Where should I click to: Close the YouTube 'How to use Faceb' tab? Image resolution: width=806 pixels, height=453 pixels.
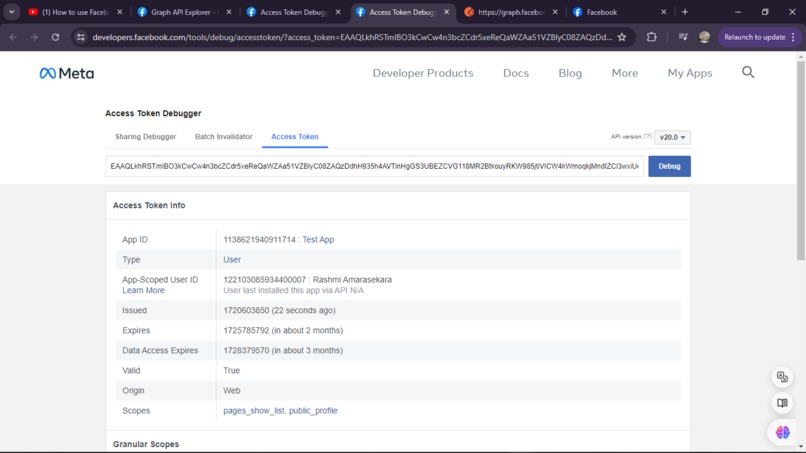click(120, 12)
